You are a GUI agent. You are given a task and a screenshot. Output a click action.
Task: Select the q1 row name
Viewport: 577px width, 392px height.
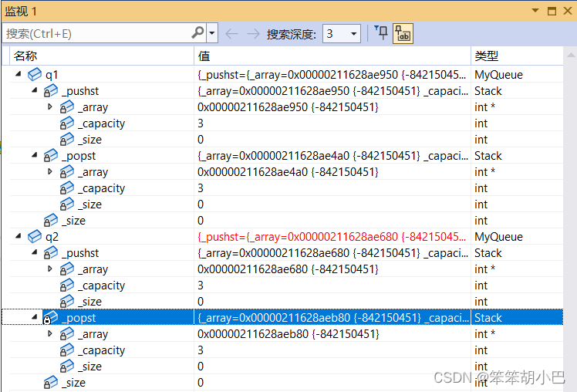[x=52, y=75]
